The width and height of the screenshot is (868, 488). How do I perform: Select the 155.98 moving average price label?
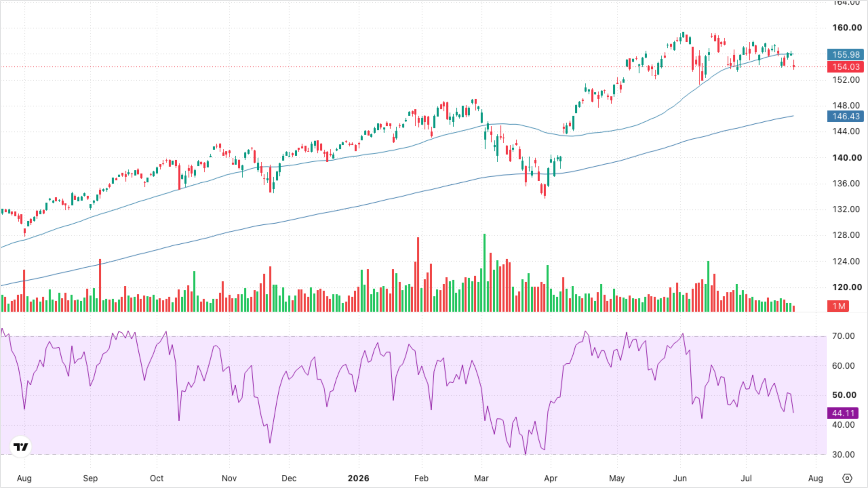(846, 55)
